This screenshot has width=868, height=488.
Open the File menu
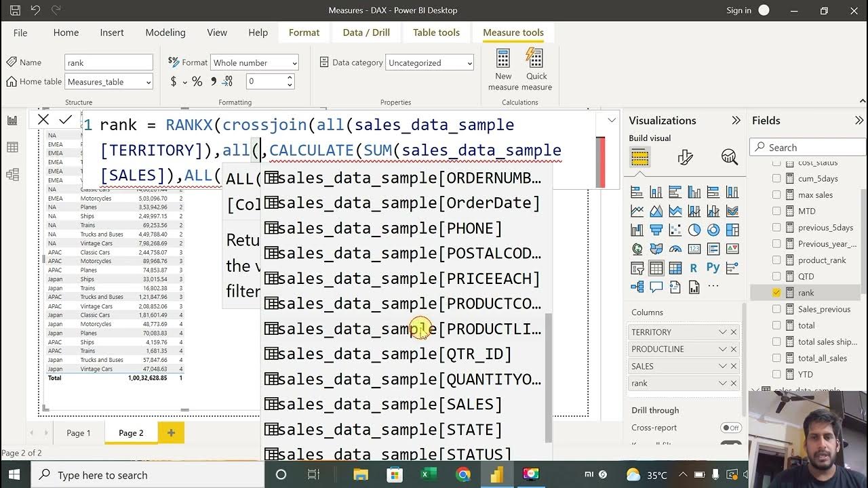click(20, 33)
